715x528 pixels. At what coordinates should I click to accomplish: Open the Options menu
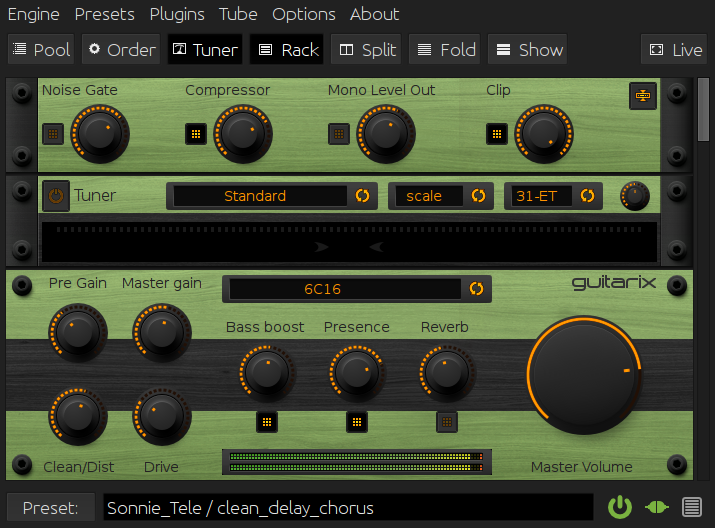click(x=304, y=14)
